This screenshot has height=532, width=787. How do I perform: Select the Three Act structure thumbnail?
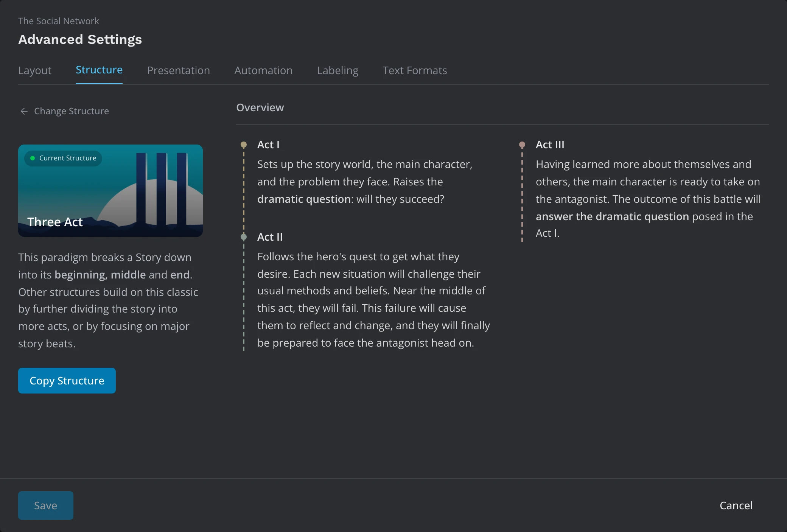tap(110, 191)
